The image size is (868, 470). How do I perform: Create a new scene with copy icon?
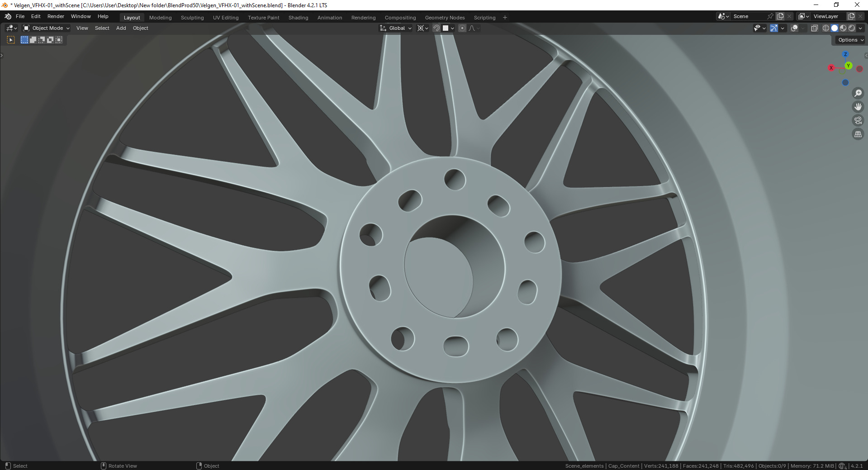point(780,16)
